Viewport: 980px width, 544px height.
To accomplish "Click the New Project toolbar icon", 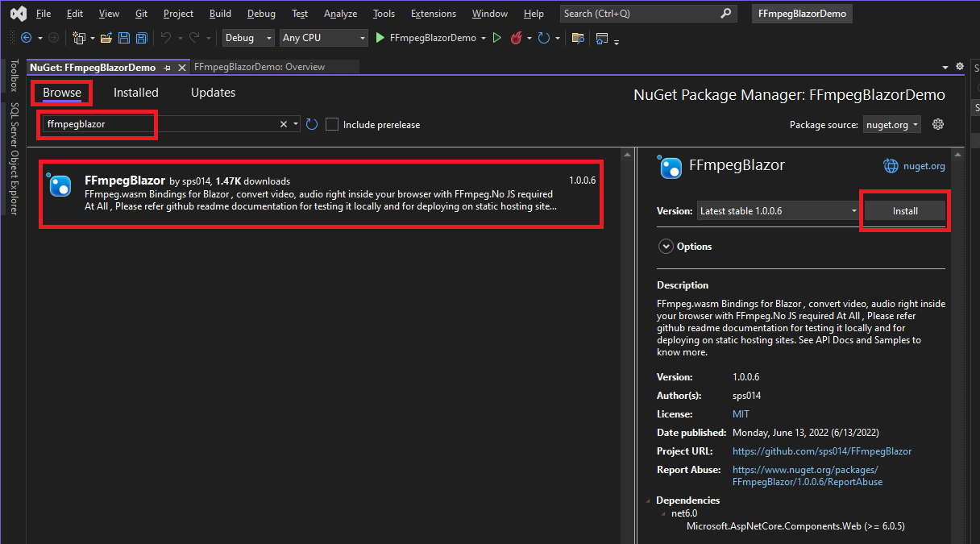I will click(x=79, y=38).
